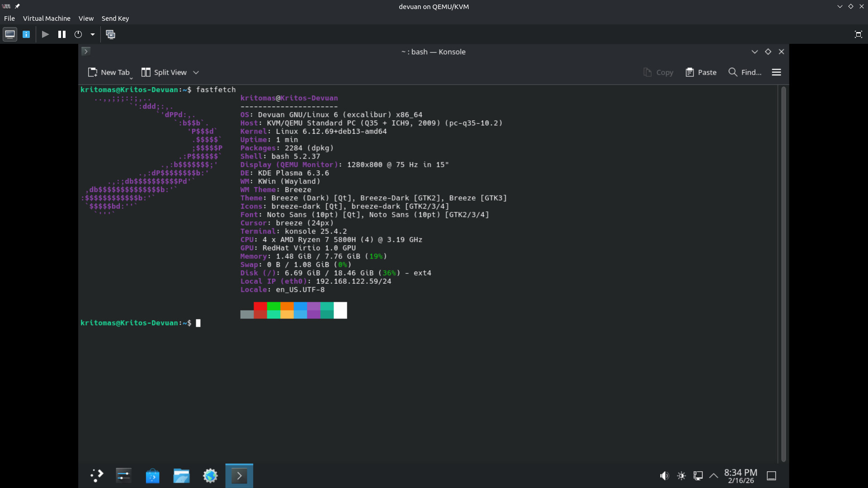
Task: Expand hidden system tray icons
Action: (x=714, y=476)
